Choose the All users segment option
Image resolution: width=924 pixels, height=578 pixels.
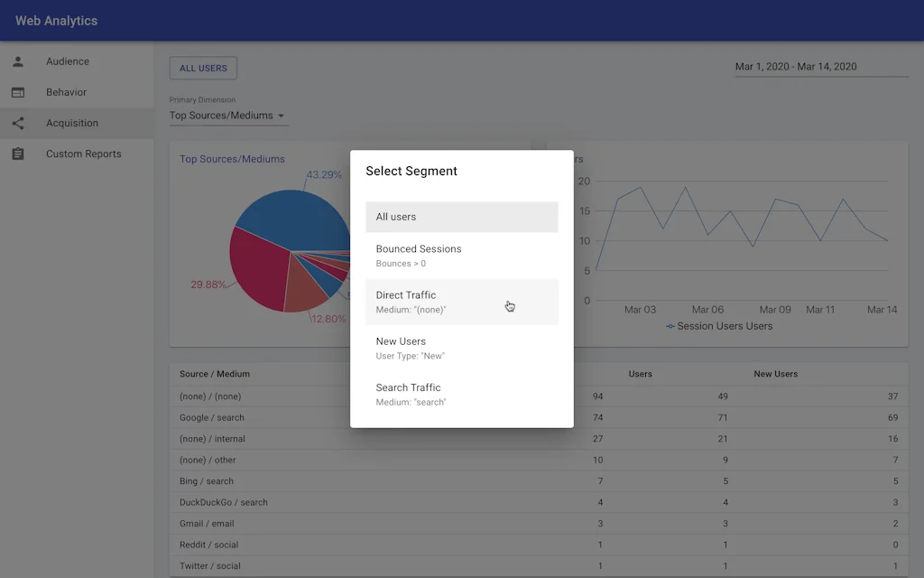coord(461,217)
